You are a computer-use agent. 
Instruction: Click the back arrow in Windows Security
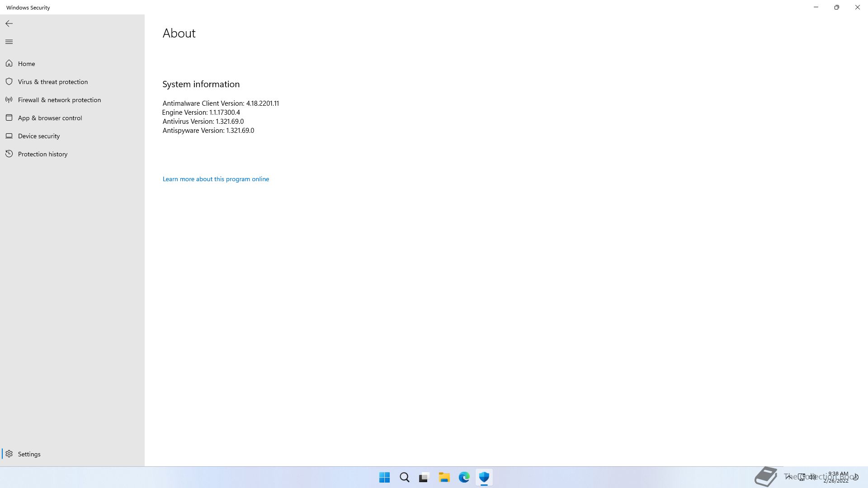coord(9,23)
